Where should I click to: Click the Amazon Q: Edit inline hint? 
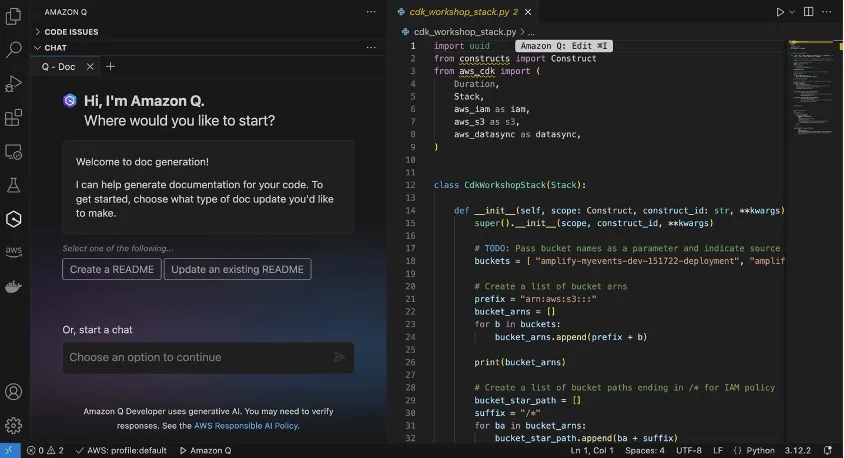tap(564, 46)
